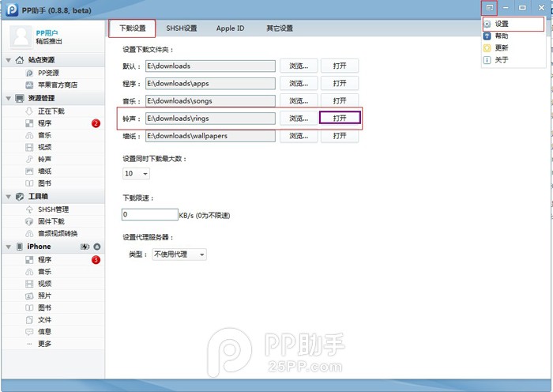Choose 更新 from the dropdown menu
The image size is (553, 392).
click(513, 48)
